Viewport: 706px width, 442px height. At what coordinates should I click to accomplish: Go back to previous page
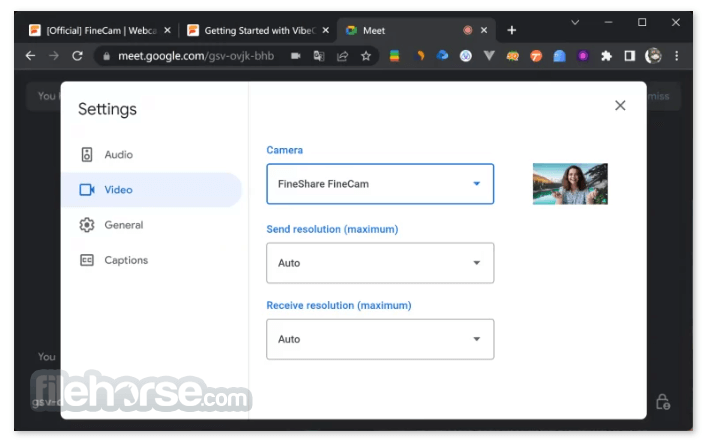click(x=30, y=56)
